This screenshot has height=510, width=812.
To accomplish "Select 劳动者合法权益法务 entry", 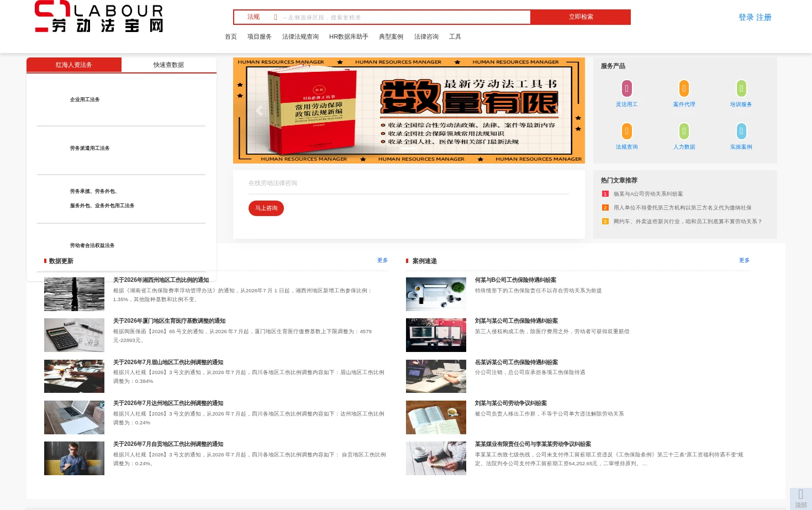I will [x=92, y=245].
